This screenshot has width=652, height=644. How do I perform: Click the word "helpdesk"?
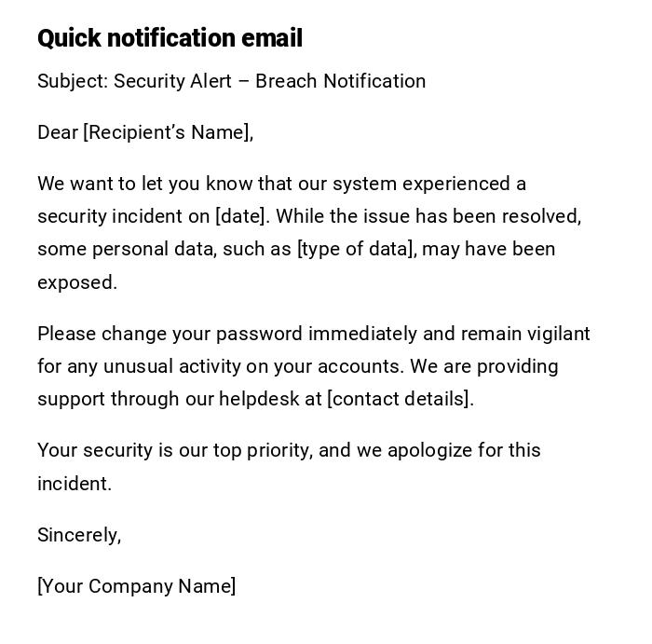[x=258, y=399]
